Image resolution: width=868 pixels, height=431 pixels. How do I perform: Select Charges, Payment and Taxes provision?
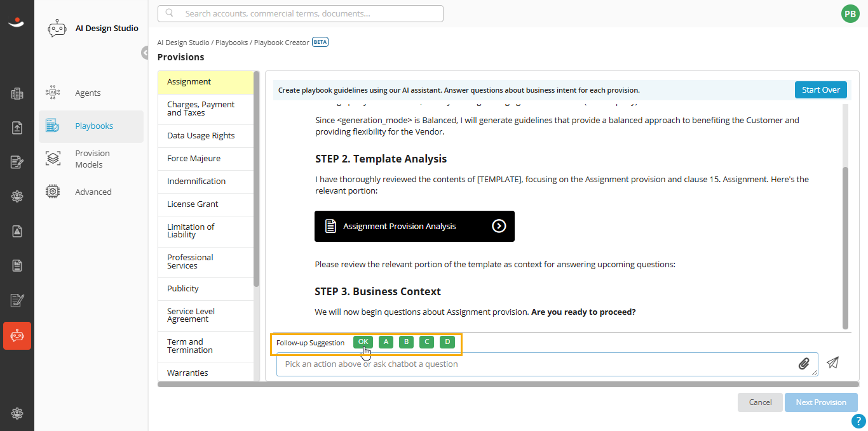(x=205, y=109)
